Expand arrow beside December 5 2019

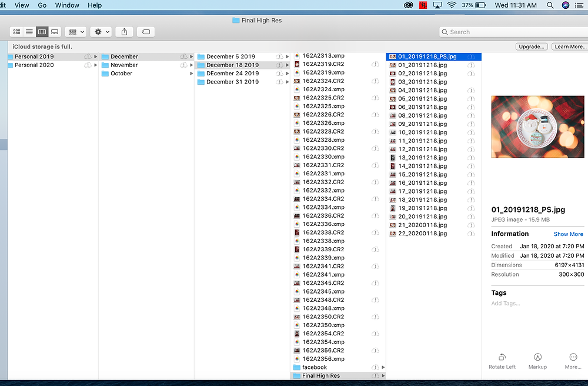288,56
